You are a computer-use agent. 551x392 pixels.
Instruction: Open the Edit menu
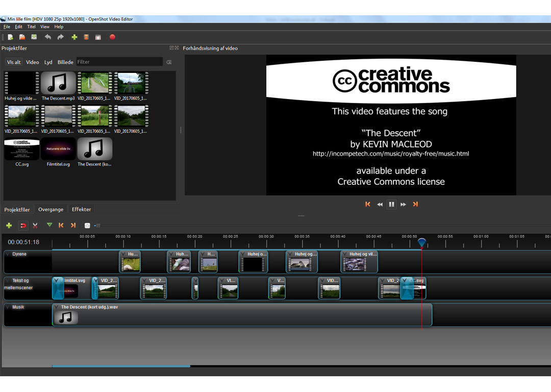(19, 27)
